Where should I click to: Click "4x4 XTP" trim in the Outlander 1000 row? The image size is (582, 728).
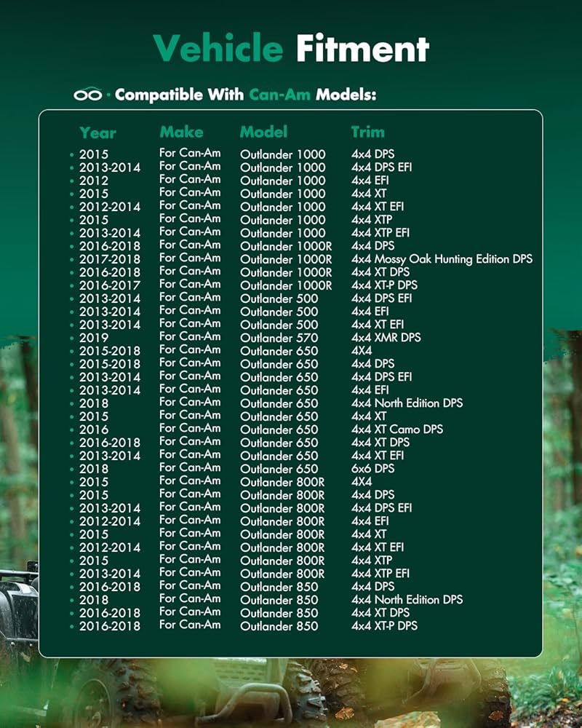[372, 220]
